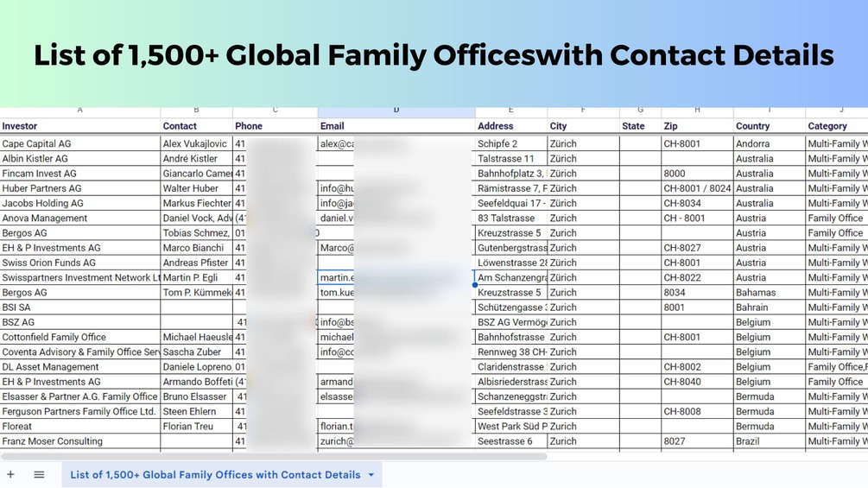Click the Investor header cell

[80, 126]
